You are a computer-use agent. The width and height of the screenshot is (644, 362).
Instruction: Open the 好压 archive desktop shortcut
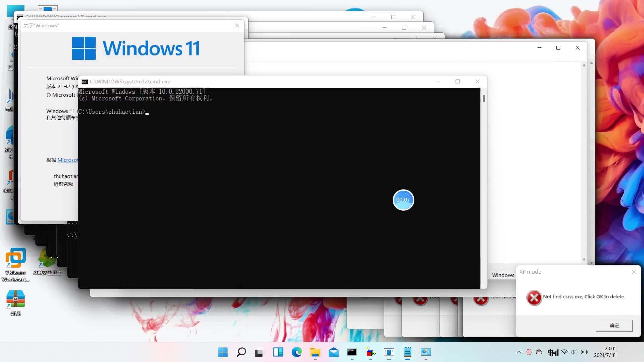point(15,303)
